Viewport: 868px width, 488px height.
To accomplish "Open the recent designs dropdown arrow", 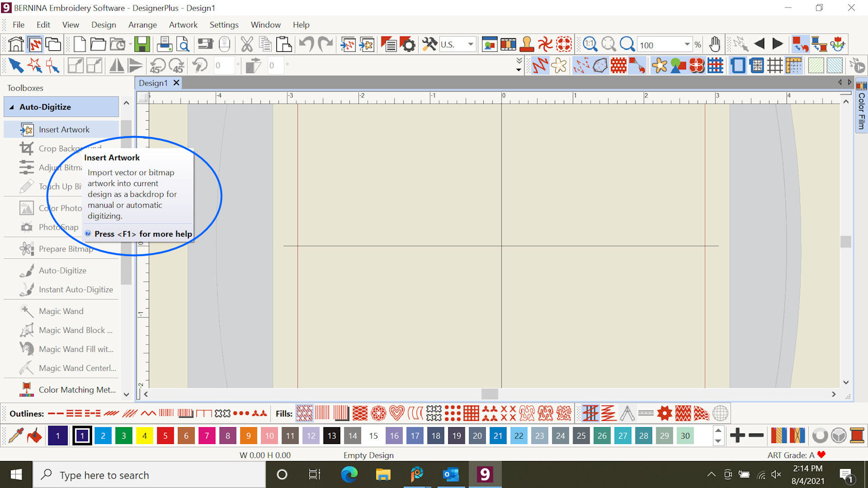I will pyautogui.click(x=130, y=44).
